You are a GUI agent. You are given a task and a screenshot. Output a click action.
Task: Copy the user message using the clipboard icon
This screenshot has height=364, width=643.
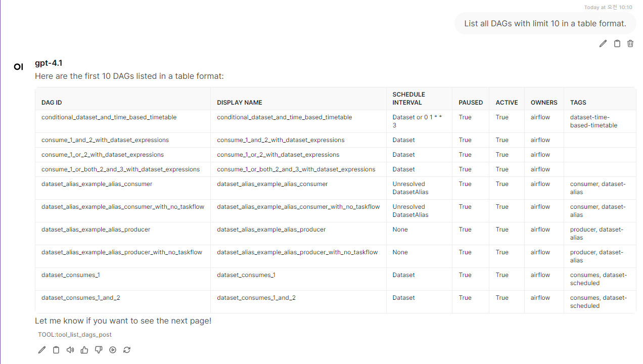(x=617, y=43)
